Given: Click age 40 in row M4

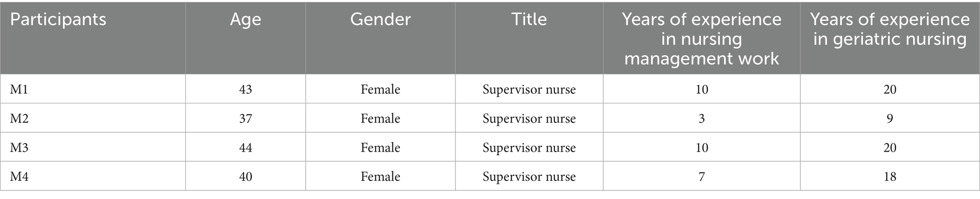Looking at the screenshot, I should (x=245, y=177).
